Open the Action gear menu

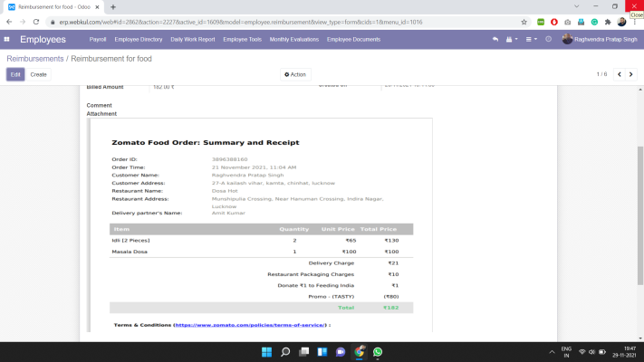coord(295,75)
